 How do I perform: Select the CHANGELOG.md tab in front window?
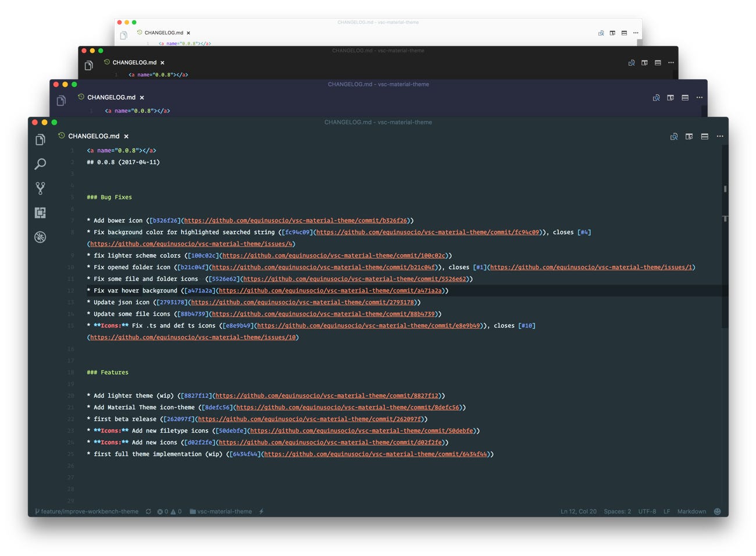pyautogui.click(x=94, y=136)
